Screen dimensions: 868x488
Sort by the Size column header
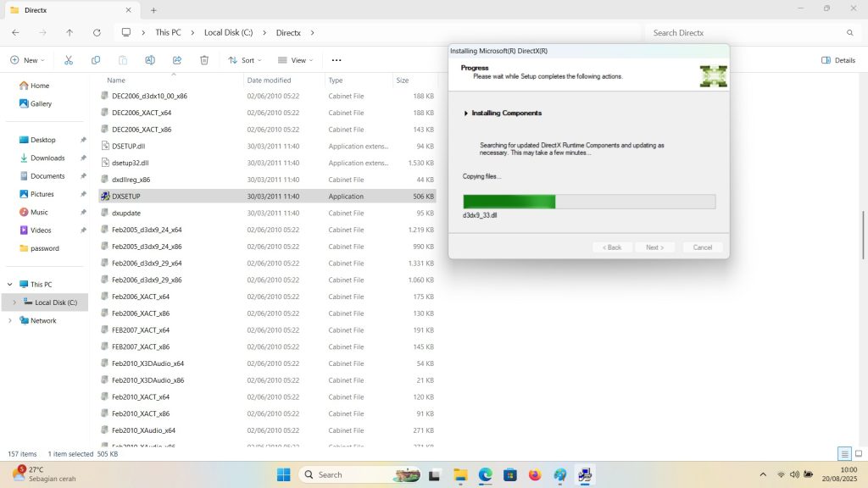pyautogui.click(x=415, y=80)
